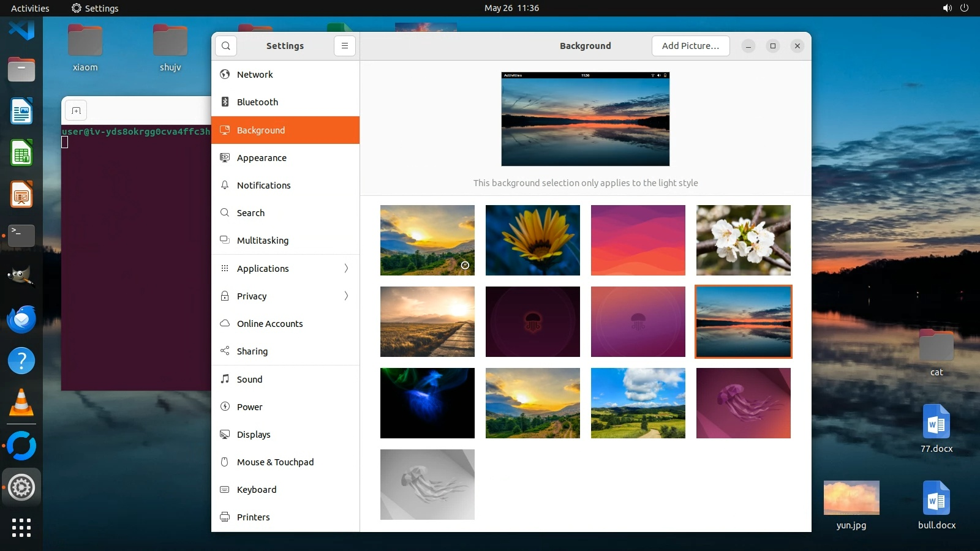Open the Terminal icon in dock

(x=21, y=235)
